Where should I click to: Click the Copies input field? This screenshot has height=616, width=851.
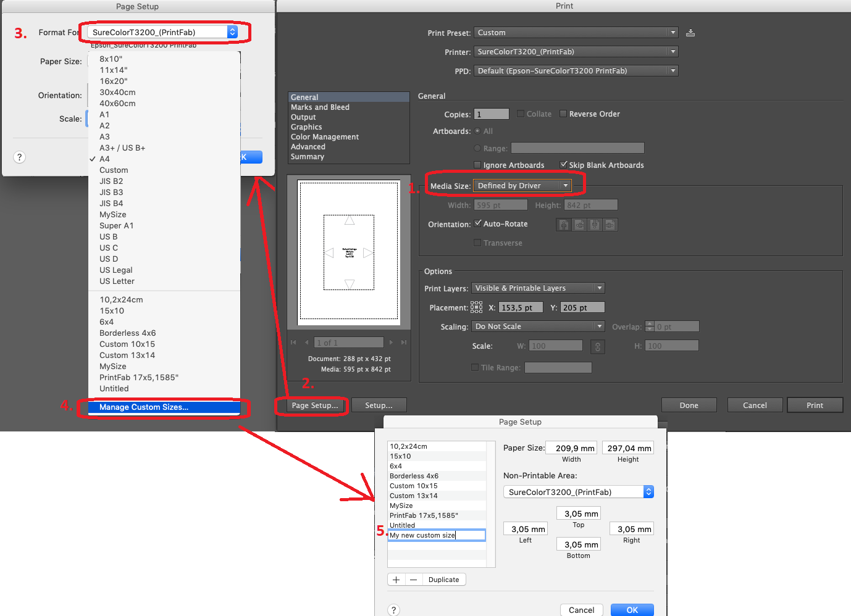[492, 114]
